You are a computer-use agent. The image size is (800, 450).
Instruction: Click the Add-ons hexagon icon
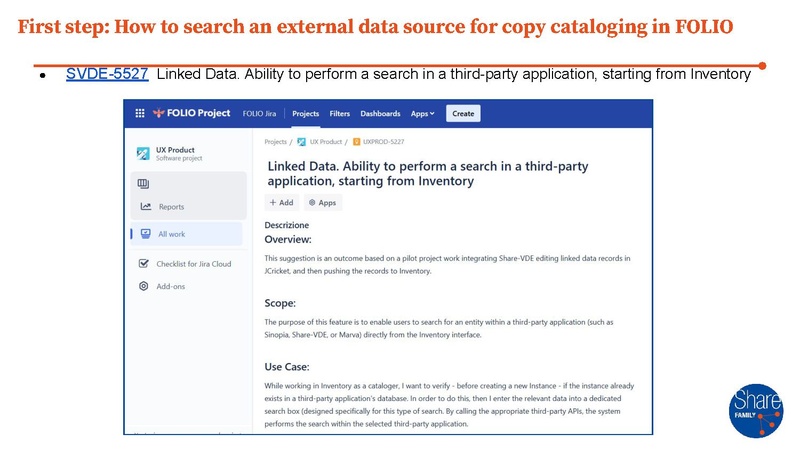point(145,286)
